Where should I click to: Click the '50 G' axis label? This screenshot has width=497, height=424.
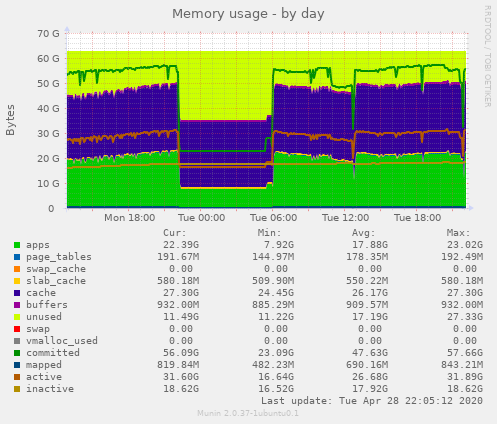[x=48, y=84]
